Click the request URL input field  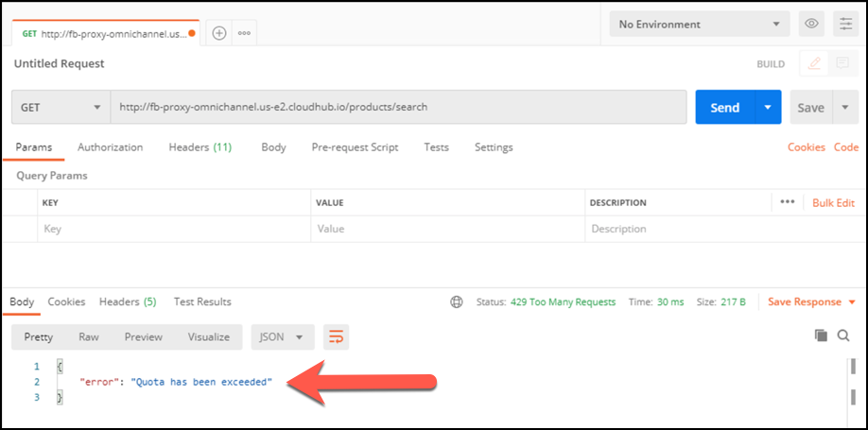coord(399,108)
